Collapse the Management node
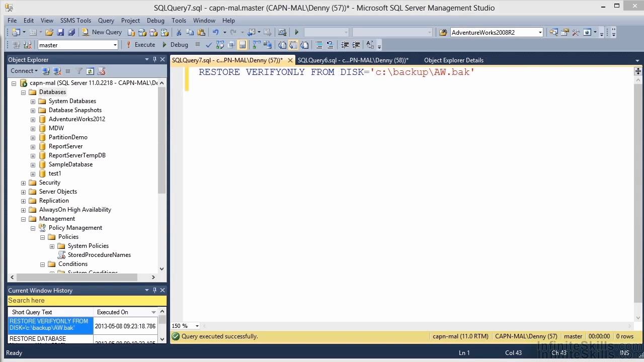644x362 pixels. (x=23, y=219)
